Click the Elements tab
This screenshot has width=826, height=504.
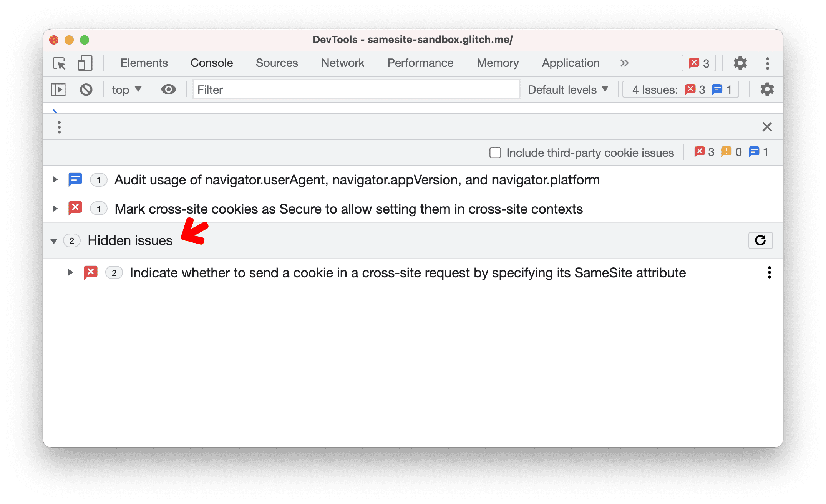(144, 63)
